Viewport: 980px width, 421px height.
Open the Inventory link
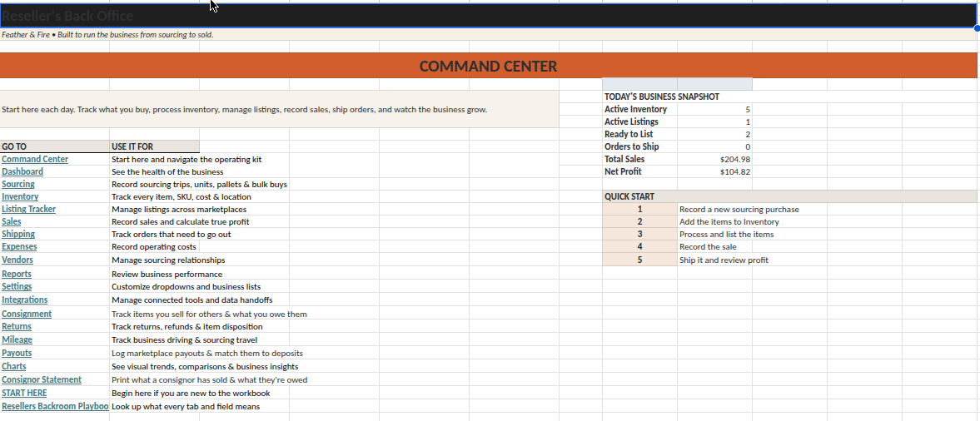(20, 196)
